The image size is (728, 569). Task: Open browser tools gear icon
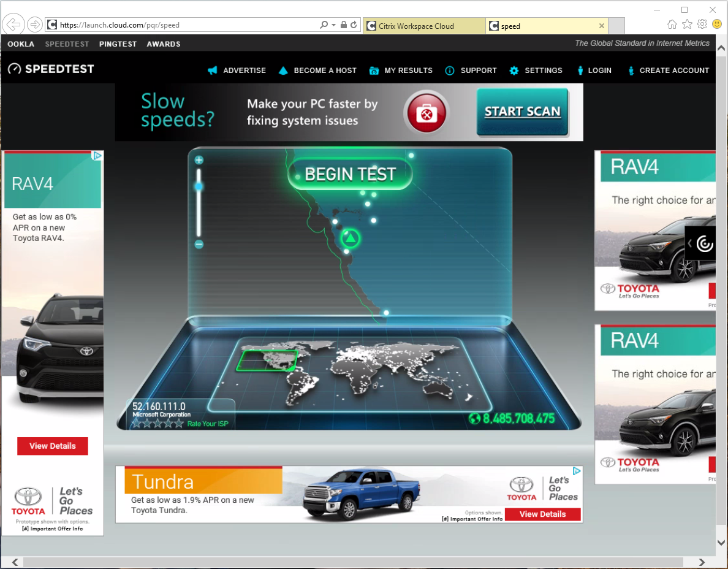702,24
